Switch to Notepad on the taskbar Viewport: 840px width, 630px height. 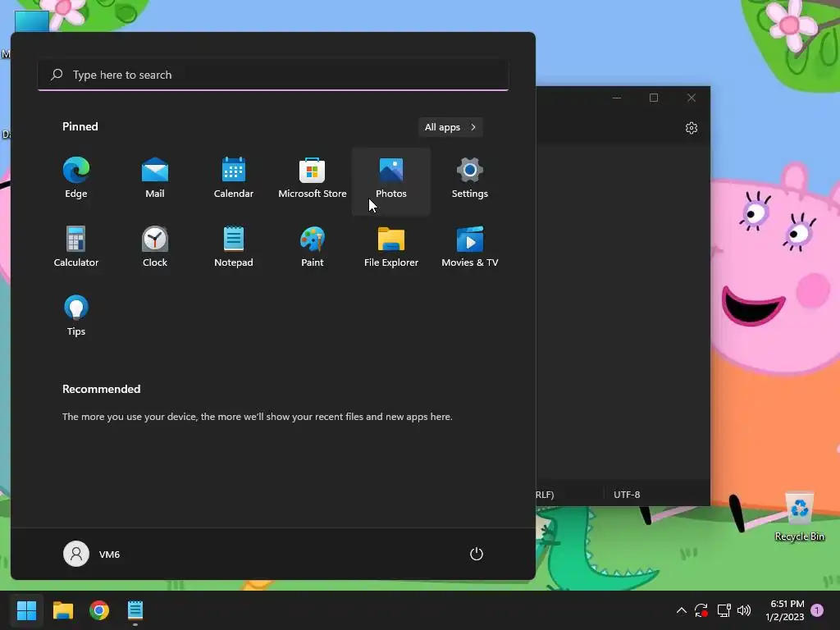click(135, 610)
